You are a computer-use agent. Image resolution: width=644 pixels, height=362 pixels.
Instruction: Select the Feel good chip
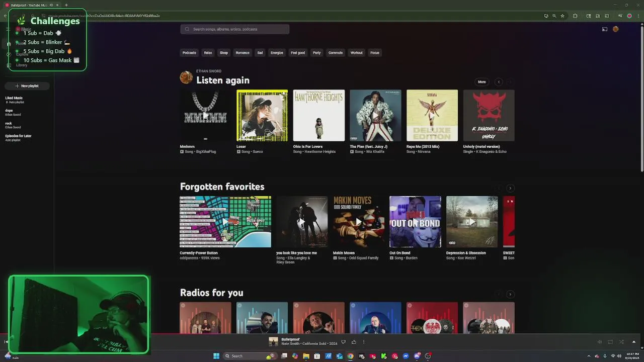298,53
